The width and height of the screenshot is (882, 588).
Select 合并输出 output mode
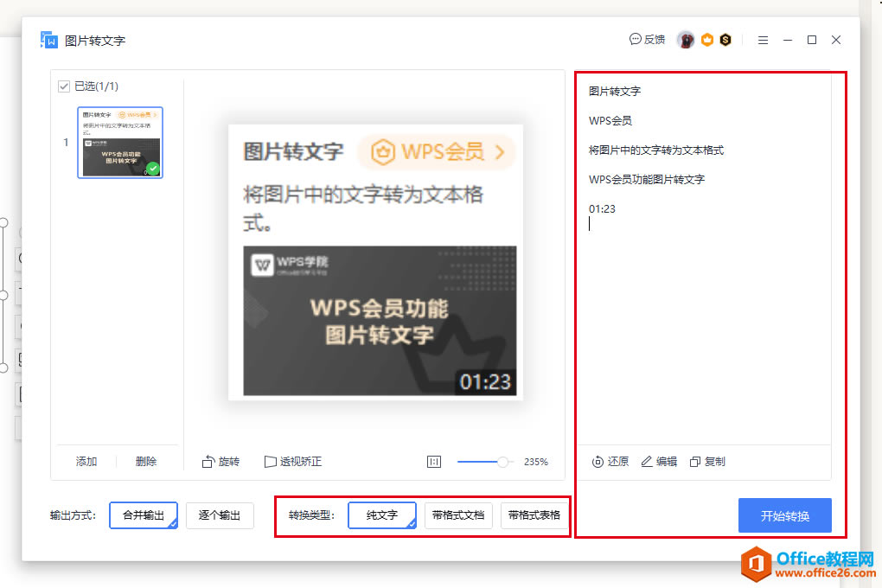[x=144, y=515]
